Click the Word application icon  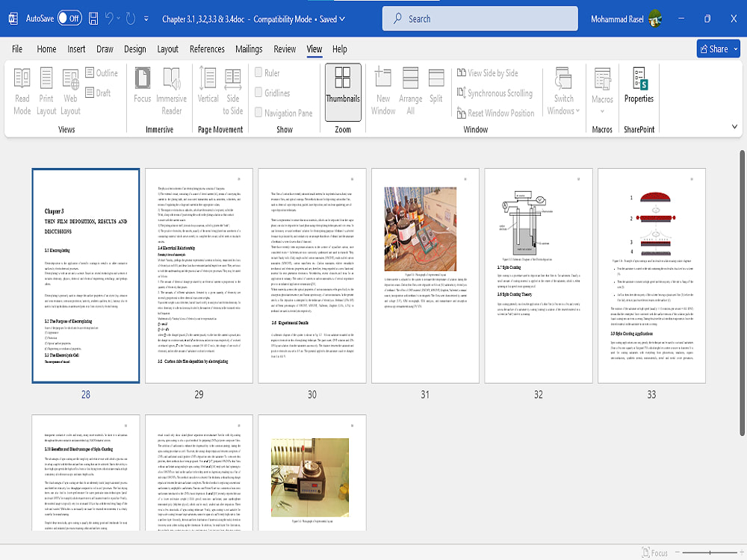[13, 19]
